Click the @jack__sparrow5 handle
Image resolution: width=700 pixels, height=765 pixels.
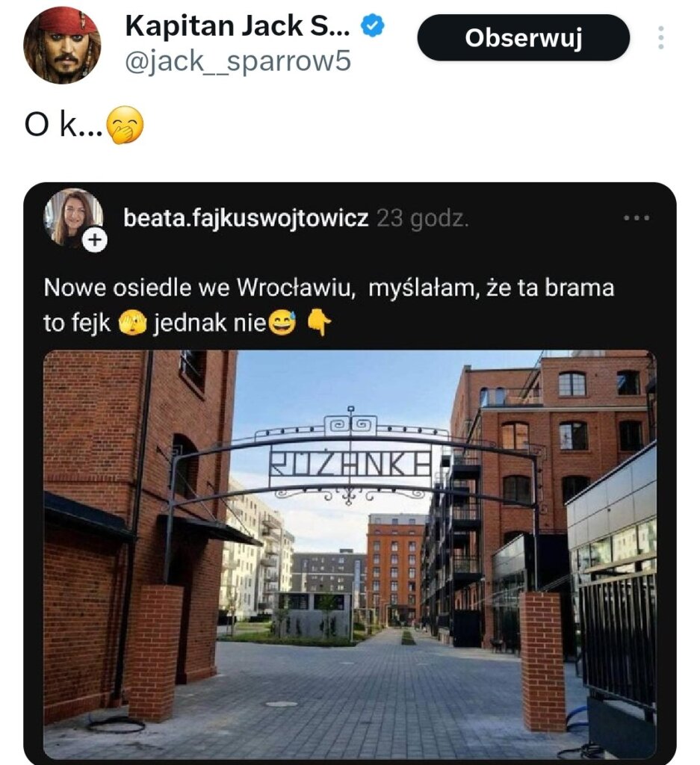238,61
